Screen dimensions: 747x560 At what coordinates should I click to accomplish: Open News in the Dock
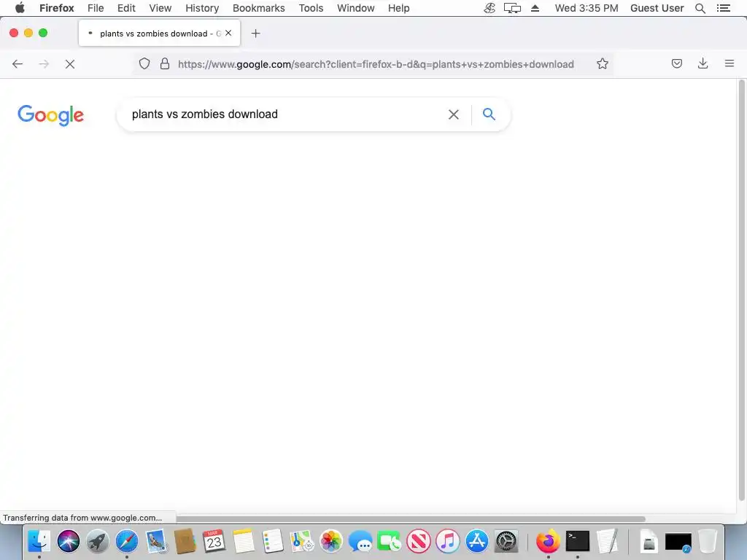tap(418, 542)
